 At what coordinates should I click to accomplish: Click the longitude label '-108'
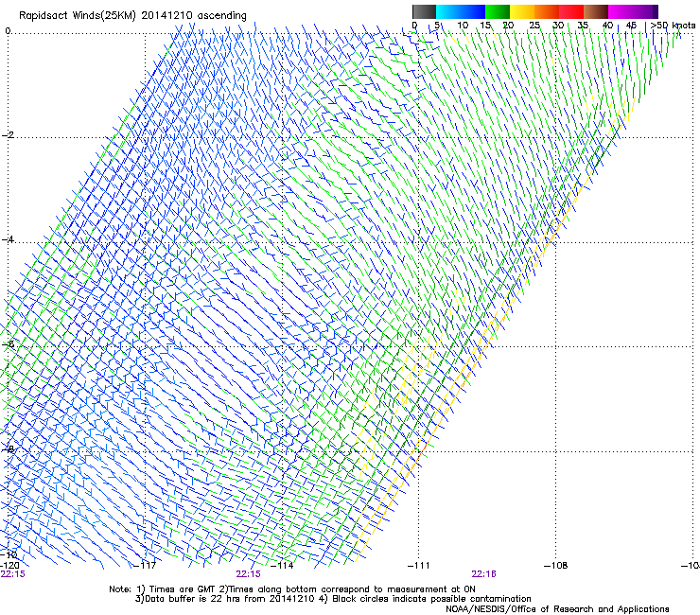(556, 566)
